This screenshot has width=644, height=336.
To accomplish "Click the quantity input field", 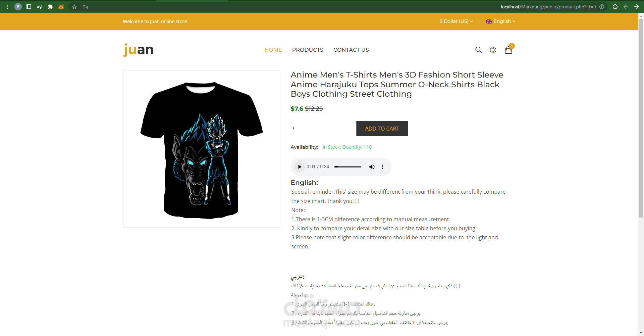I will tap(323, 129).
